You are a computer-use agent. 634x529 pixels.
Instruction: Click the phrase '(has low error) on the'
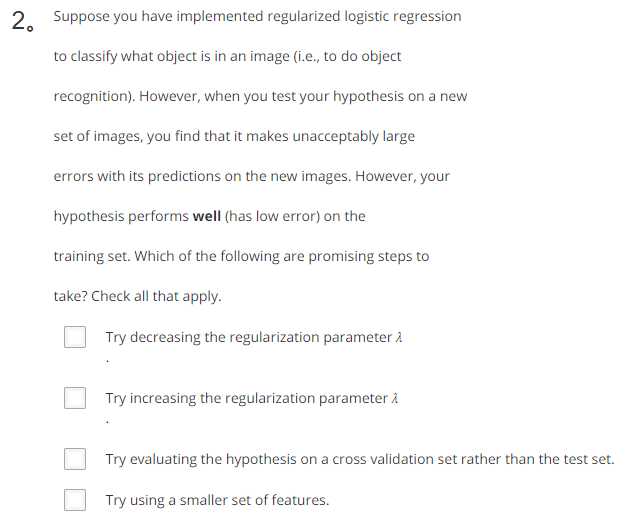click(295, 216)
